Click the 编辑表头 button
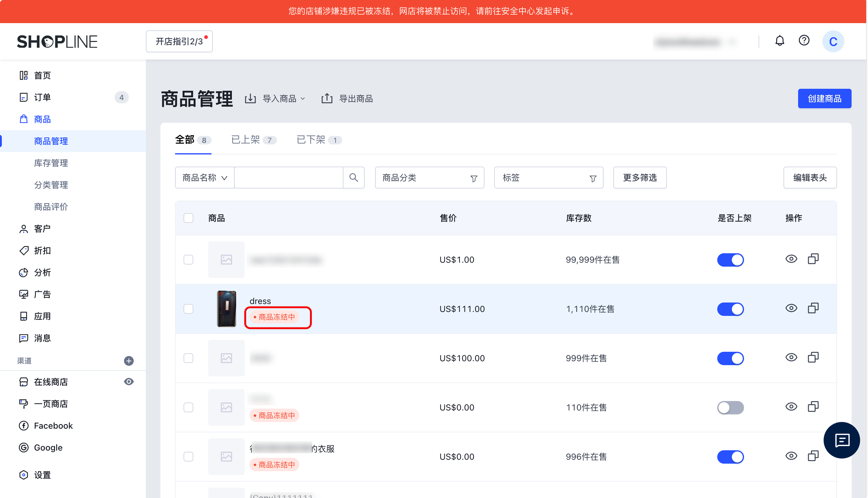 pos(810,178)
